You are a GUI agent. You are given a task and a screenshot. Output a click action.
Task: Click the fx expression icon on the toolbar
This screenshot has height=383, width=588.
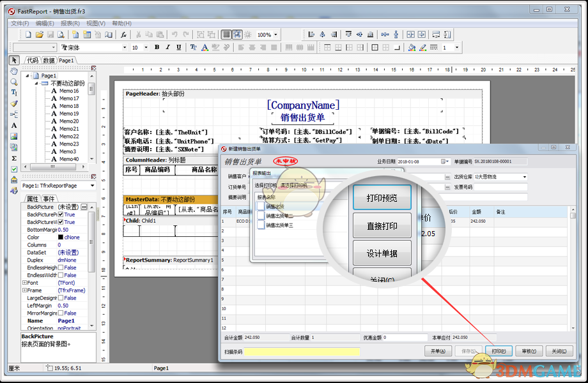122,35
